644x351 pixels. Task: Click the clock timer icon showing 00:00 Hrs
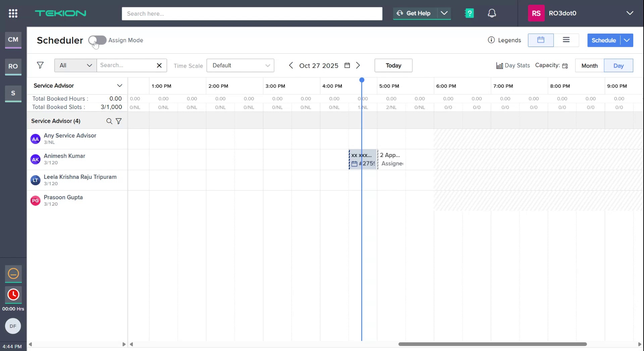click(13, 295)
